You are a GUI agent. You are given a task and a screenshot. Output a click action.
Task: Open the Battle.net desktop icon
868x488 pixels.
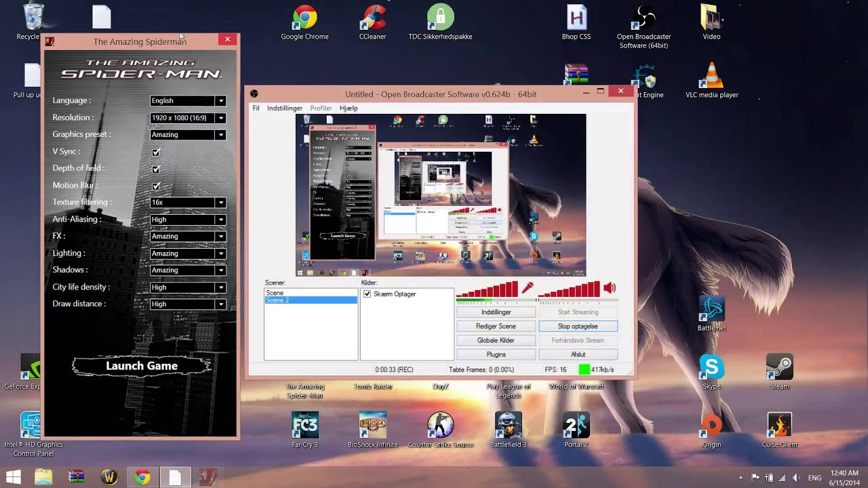point(711,314)
